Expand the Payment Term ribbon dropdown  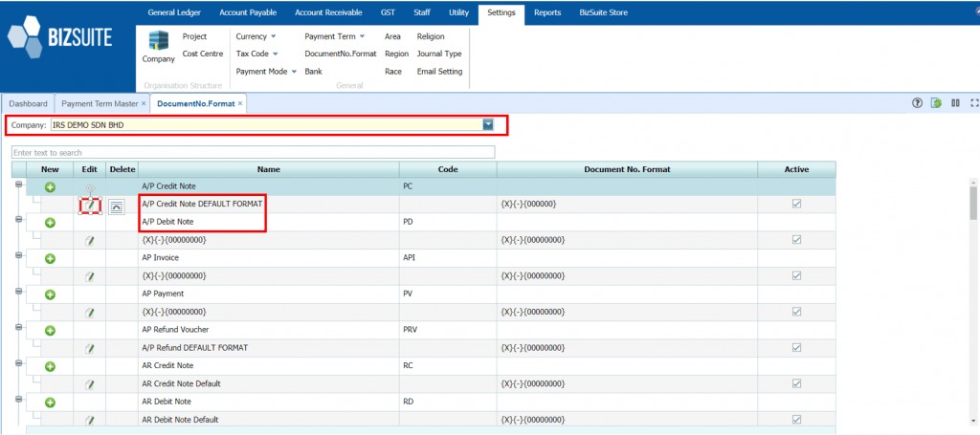click(x=362, y=36)
